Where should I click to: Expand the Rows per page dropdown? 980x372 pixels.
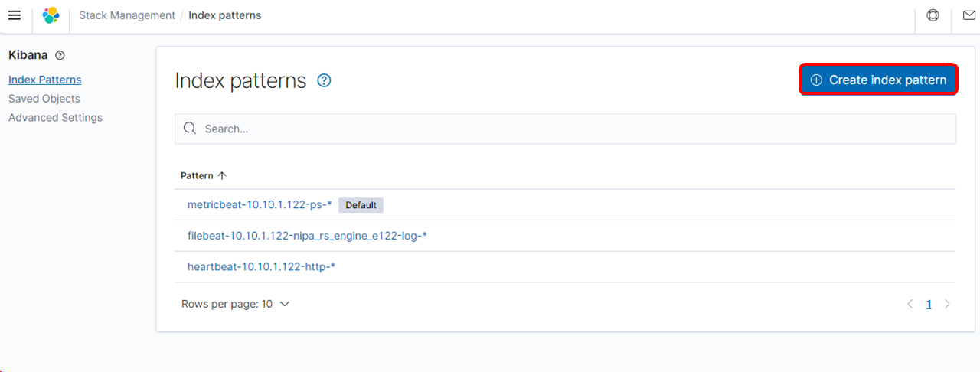coord(235,304)
